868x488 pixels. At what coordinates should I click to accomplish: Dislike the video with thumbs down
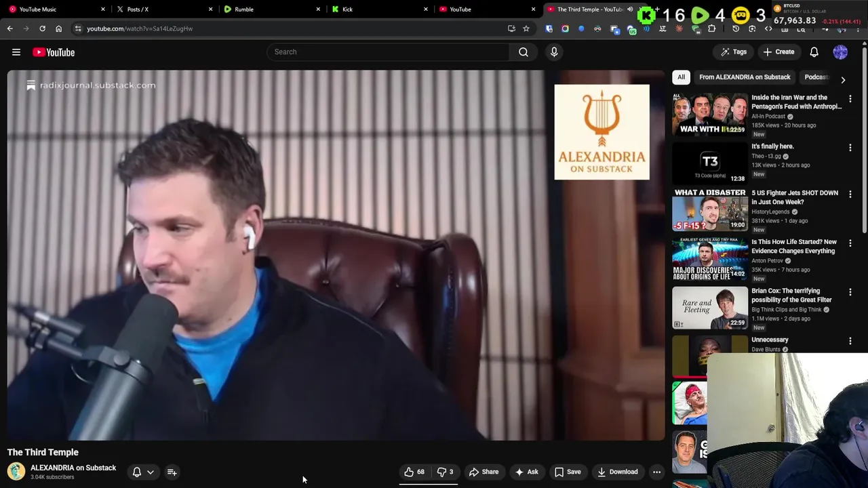pos(445,472)
